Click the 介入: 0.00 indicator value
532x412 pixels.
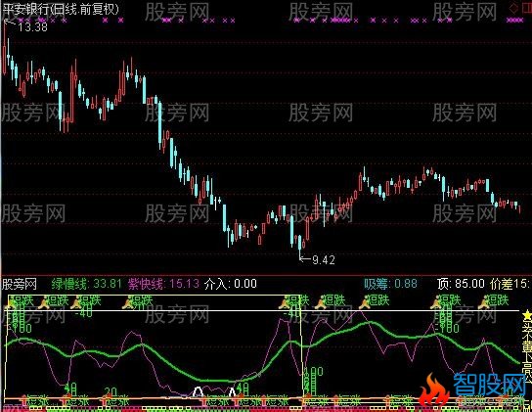click(231, 284)
